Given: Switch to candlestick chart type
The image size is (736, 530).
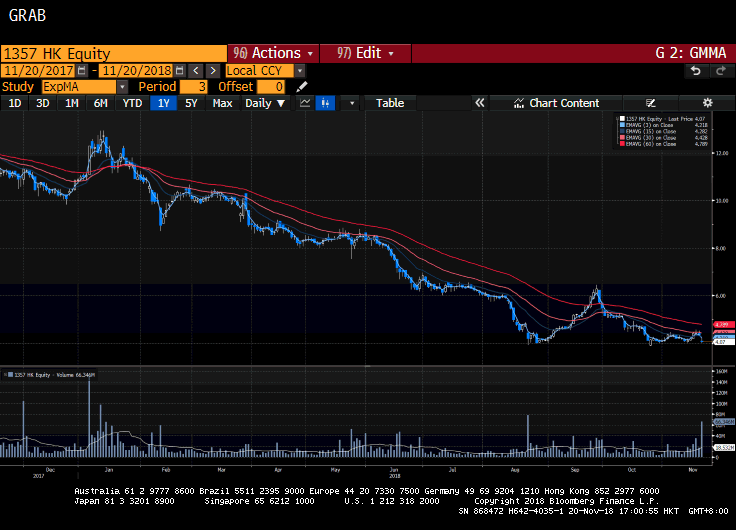Looking at the screenshot, I should (x=325, y=103).
